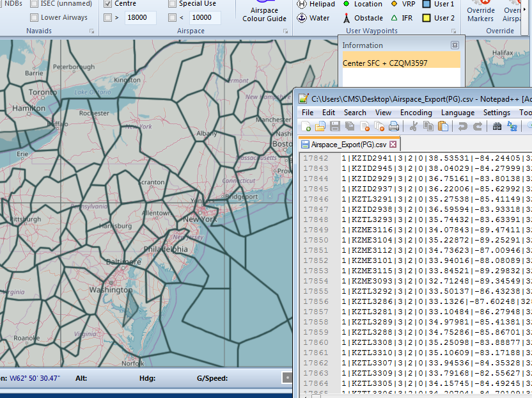Click the Undo arrow icon
The width and height of the screenshot is (532, 398).
tap(462, 127)
